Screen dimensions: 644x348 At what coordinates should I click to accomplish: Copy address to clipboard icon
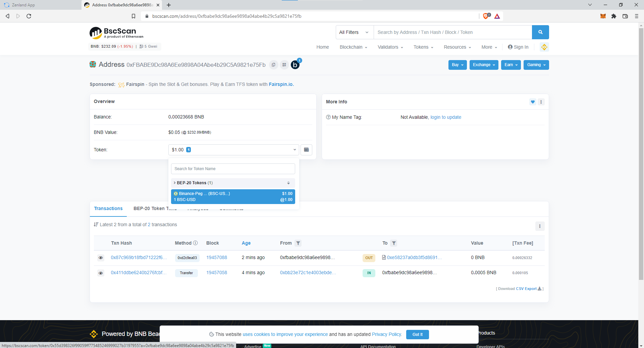[274, 65]
